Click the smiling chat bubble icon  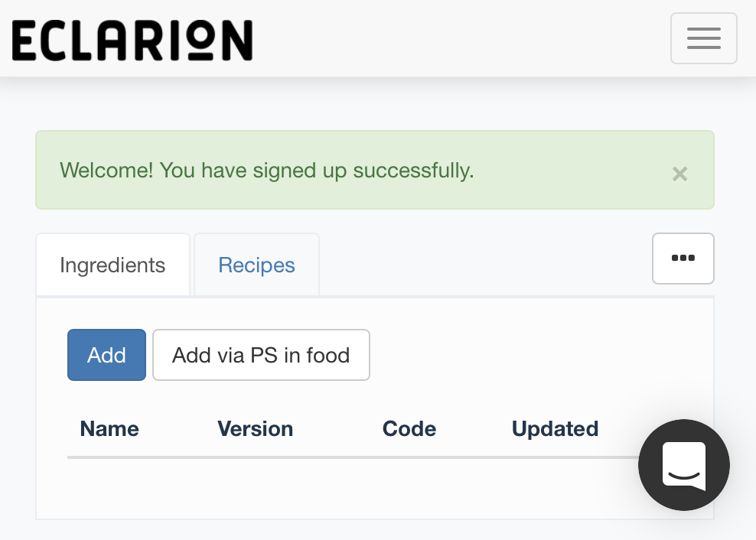(683, 464)
